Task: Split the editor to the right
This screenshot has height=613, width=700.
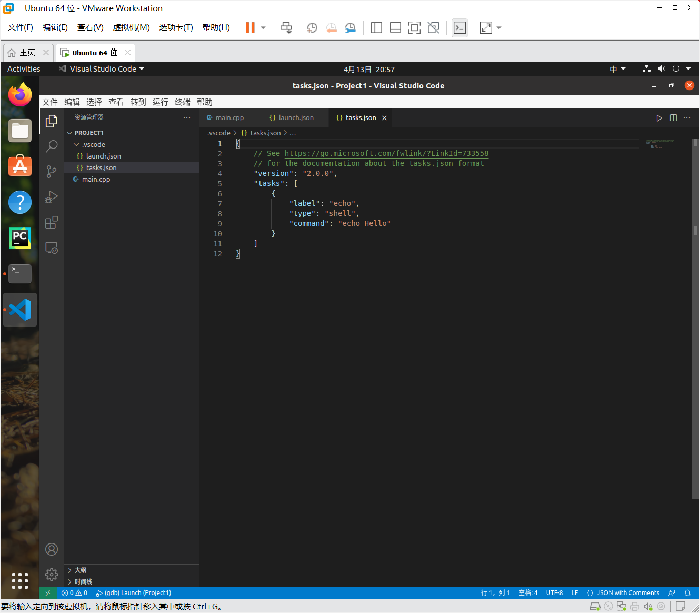Action: (673, 118)
